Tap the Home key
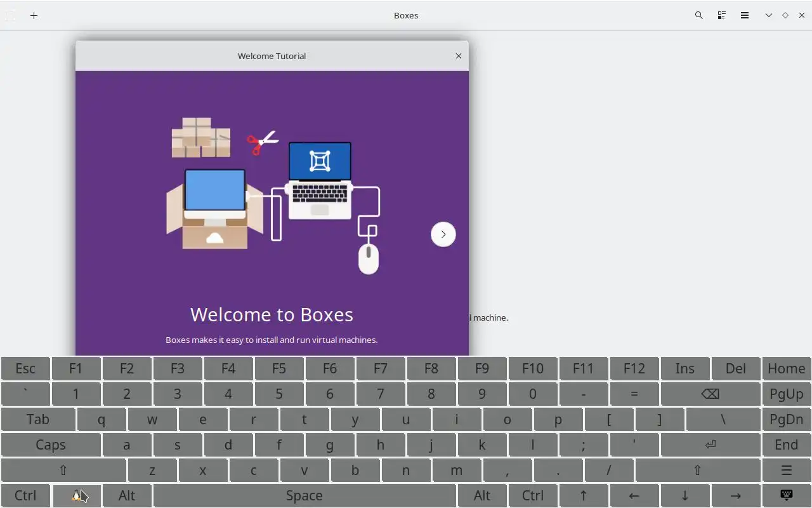 pyautogui.click(x=787, y=368)
